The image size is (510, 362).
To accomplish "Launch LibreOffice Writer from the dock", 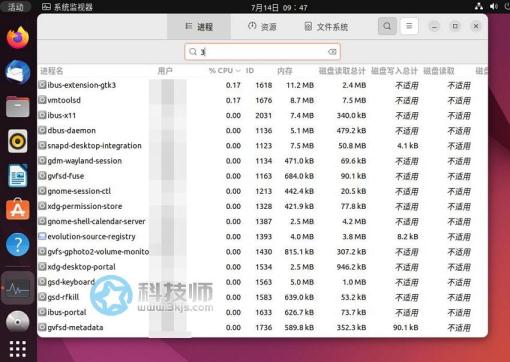I will point(18,175).
